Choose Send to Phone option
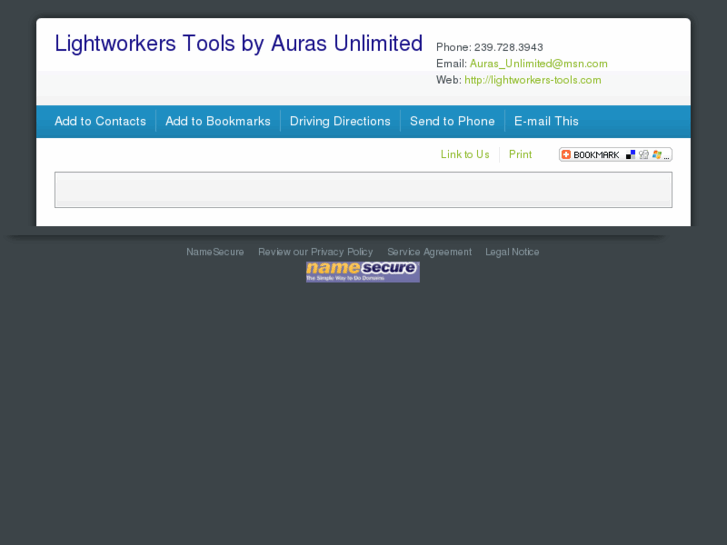This screenshot has height=545, width=727. tap(452, 122)
